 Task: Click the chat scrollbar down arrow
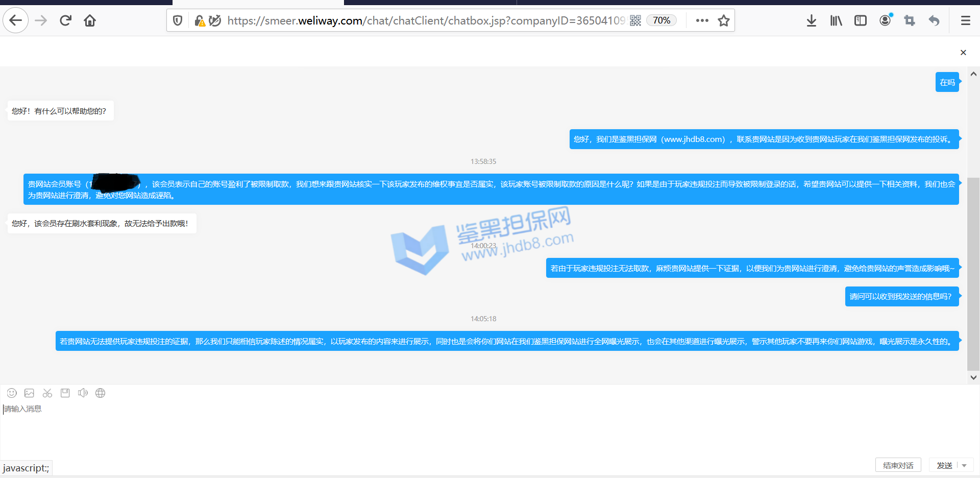point(973,377)
